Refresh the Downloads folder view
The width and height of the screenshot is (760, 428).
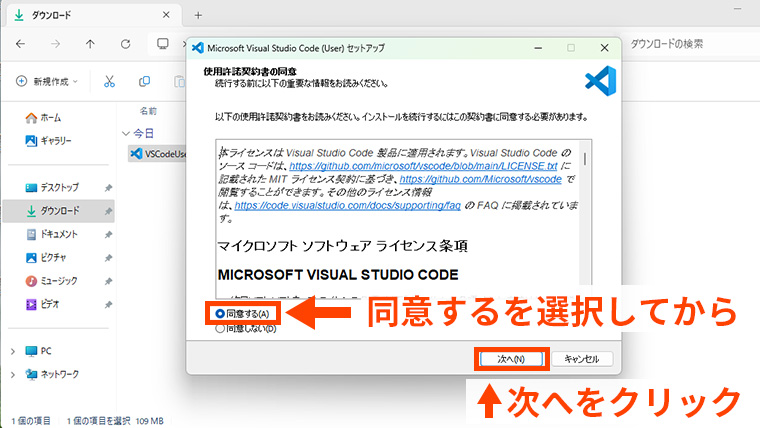tap(125, 44)
